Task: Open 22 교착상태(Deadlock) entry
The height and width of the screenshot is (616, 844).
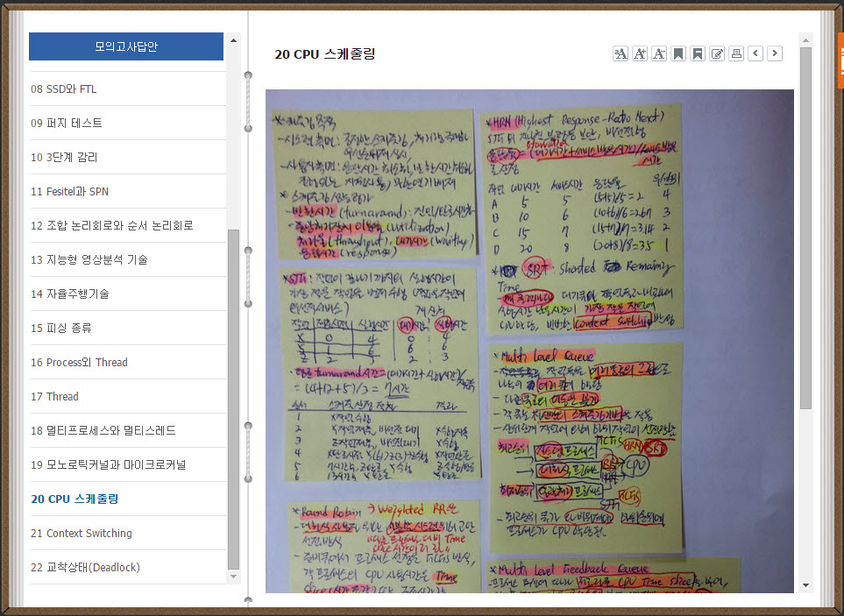Action: (x=85, y=568)
